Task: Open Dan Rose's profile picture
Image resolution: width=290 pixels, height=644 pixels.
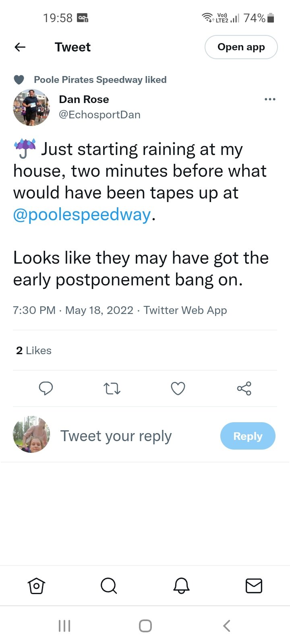Action: pos(31,107)
